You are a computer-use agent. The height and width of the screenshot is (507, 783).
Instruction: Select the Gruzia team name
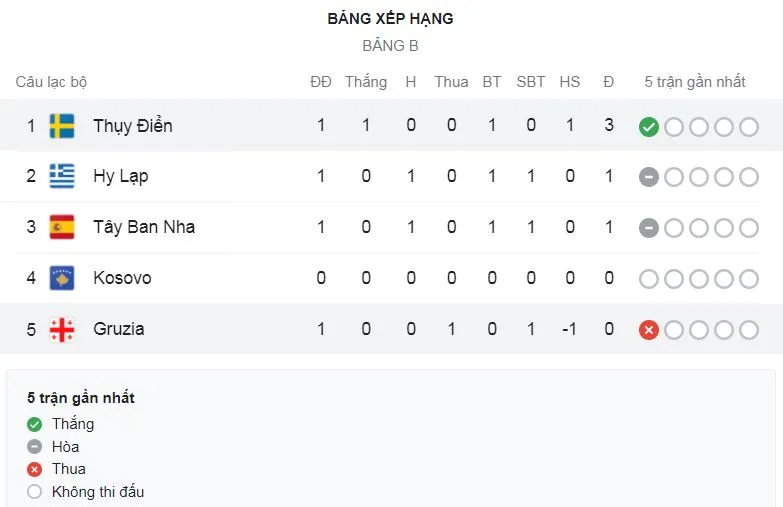(119, 329)
